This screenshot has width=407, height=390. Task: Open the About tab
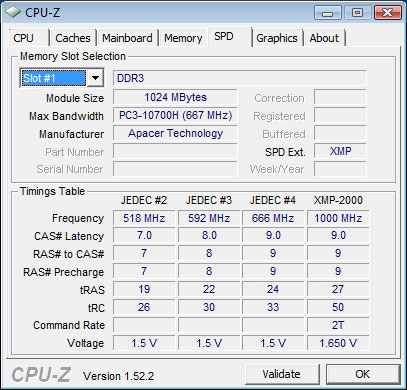pos(324,38)
